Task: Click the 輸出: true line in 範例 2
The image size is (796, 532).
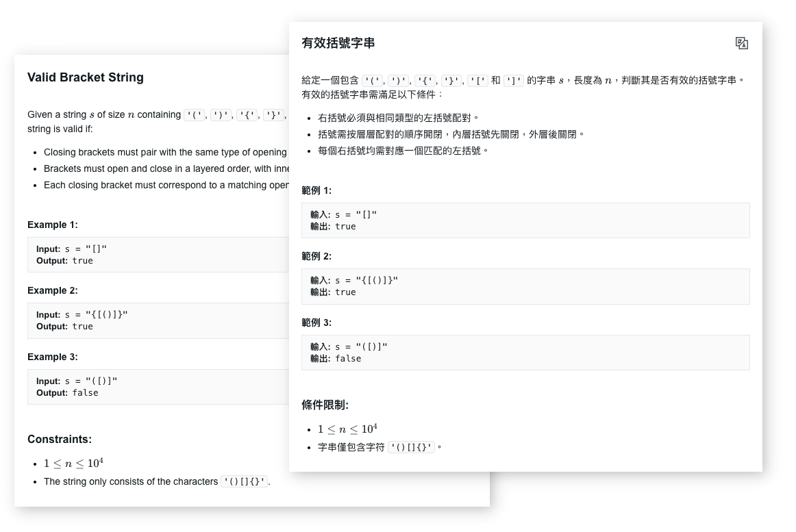Action: pyautogui.click(x=334, y=292)
